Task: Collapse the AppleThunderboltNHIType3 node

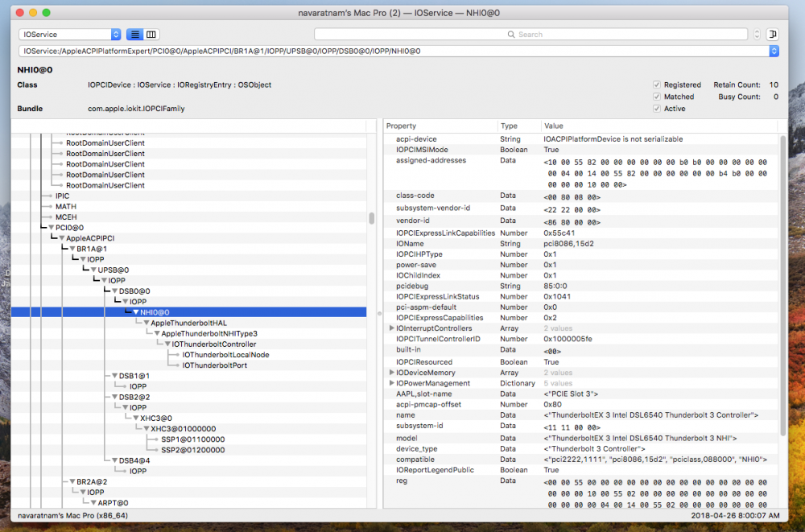Action: [x=157, y=334]
